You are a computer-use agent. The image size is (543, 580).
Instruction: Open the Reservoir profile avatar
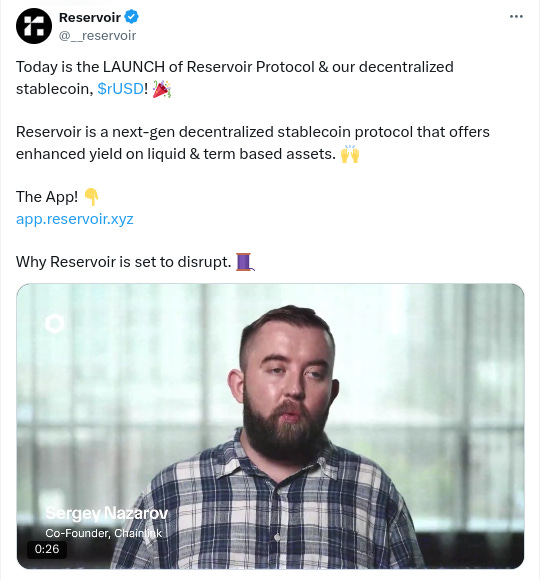tap(34, 26)
